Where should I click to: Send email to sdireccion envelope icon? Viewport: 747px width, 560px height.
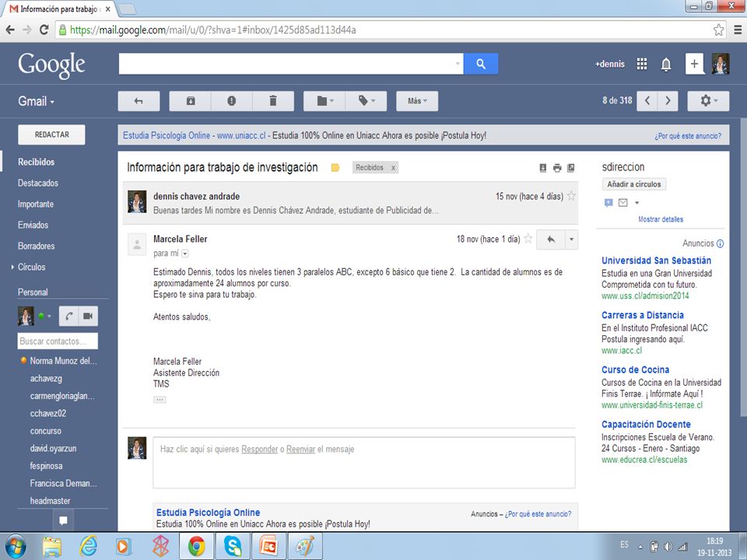coord(622,203)
